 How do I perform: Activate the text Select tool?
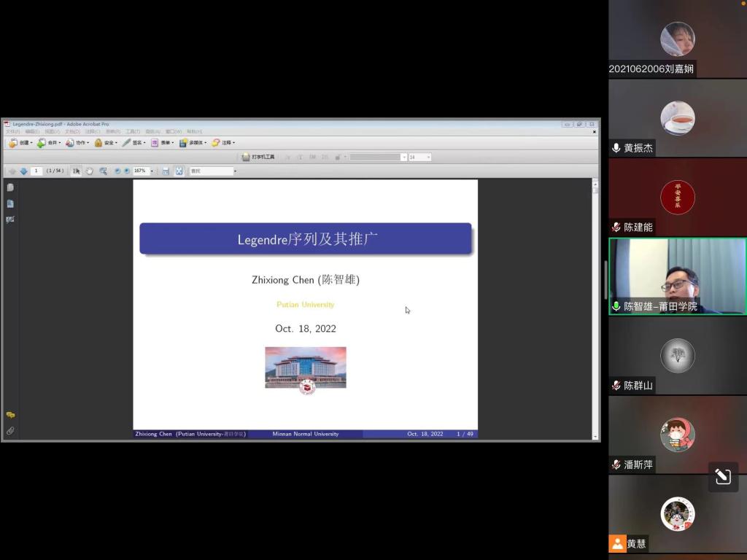(x=77, y=171)
